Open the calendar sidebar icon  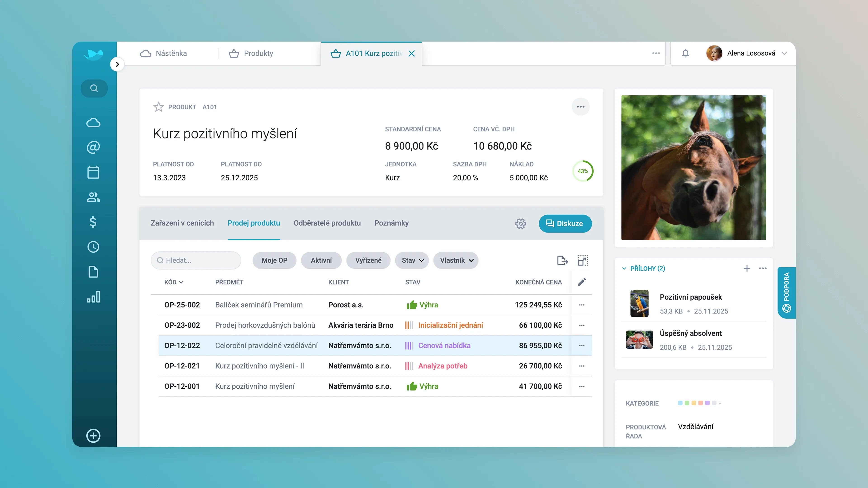[x=93, y=172]
